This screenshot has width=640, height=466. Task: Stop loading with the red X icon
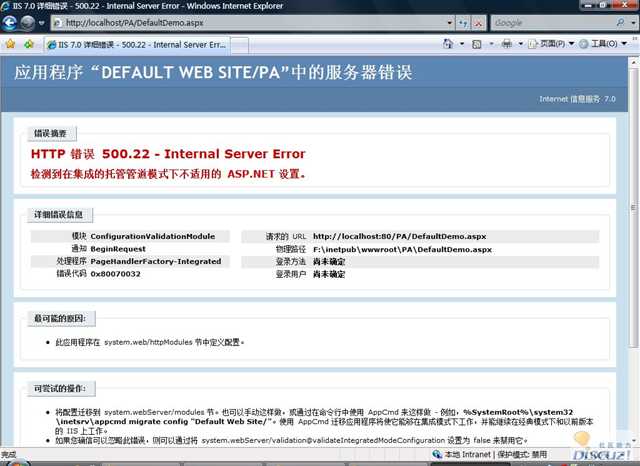point(478,23)
